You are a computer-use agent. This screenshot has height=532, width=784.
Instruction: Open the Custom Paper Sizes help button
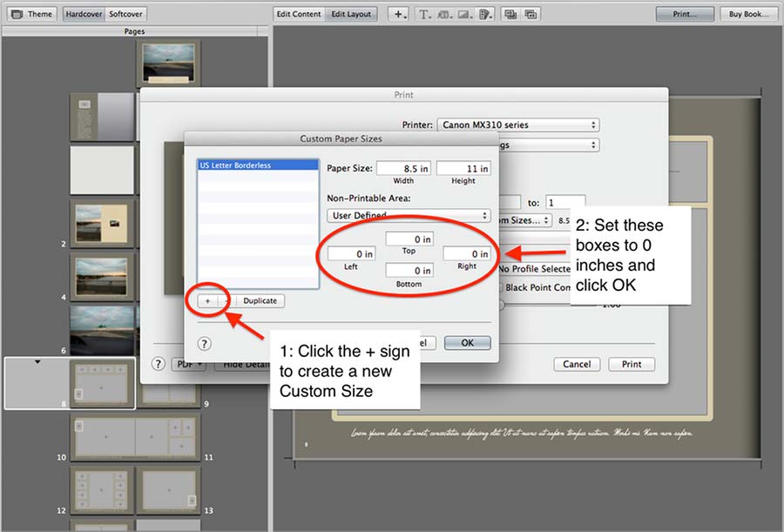[205, 344]
